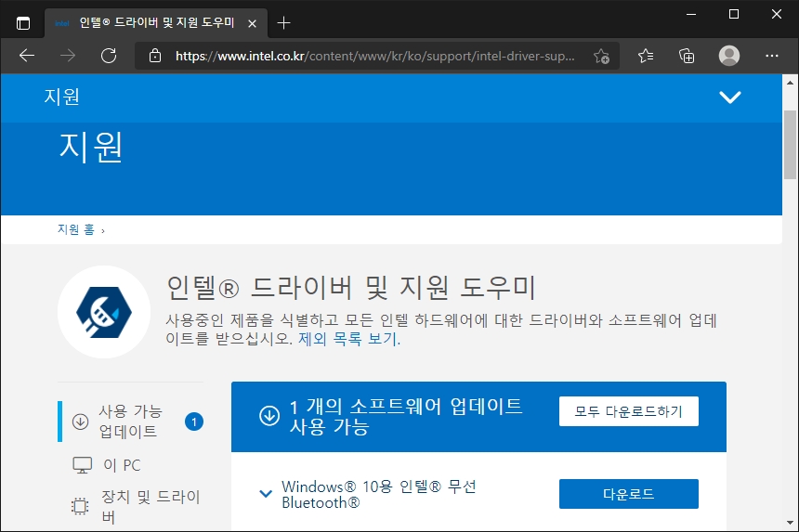The width and height of the screenshot is (799, 532).
Task: Click the download icon beside 사용 가능 업데이트
Action: tap(81, 422)
